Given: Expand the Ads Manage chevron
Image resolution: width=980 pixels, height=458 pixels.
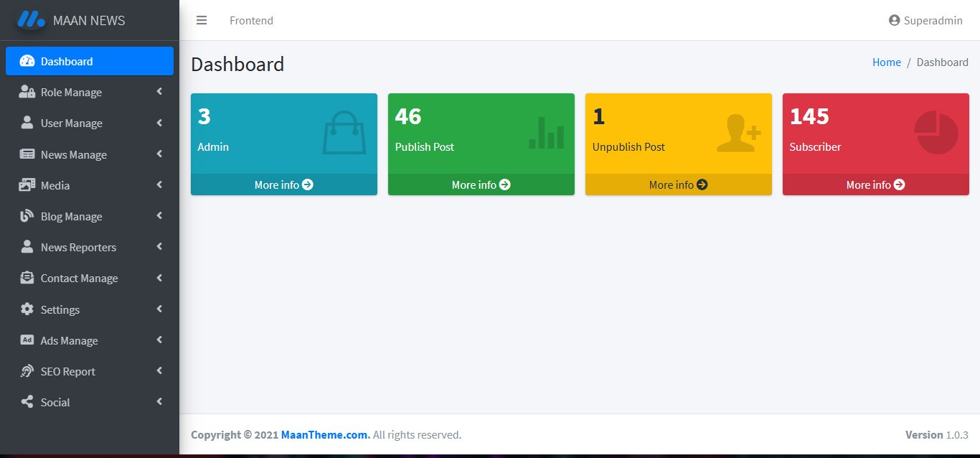Looking at the screenshot, I should pos(159,340).
